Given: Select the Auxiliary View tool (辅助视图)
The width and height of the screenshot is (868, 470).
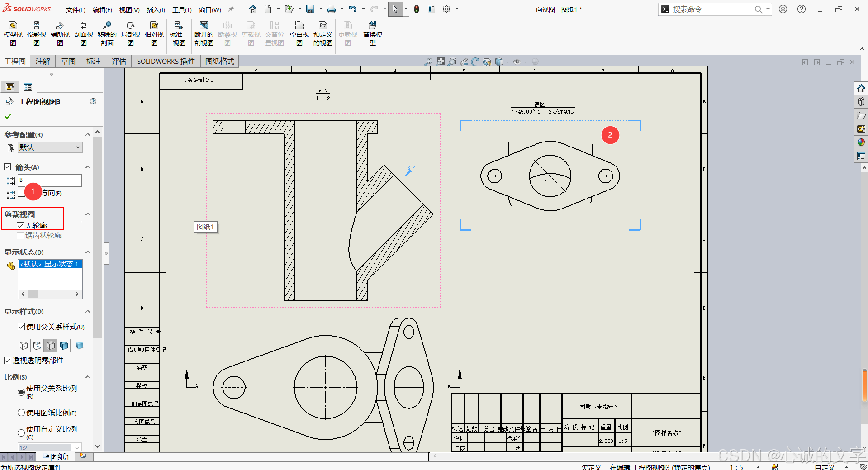Looking at the screenshot, I should [60, 34].
